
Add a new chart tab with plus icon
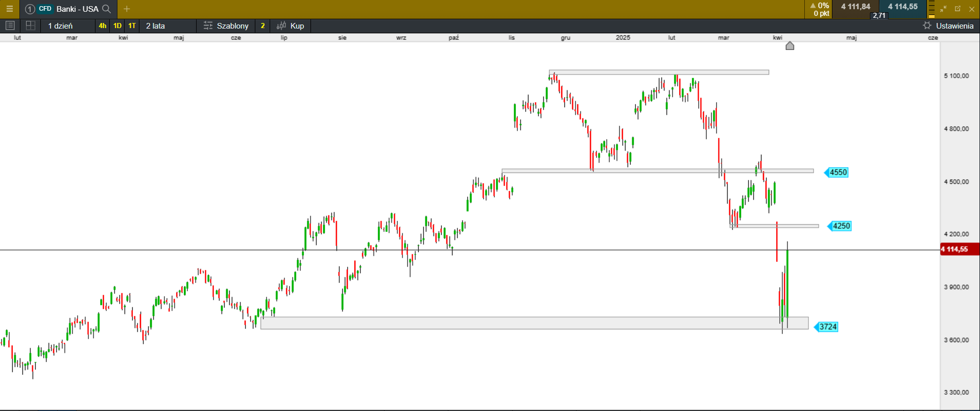(x=127, y=9)
